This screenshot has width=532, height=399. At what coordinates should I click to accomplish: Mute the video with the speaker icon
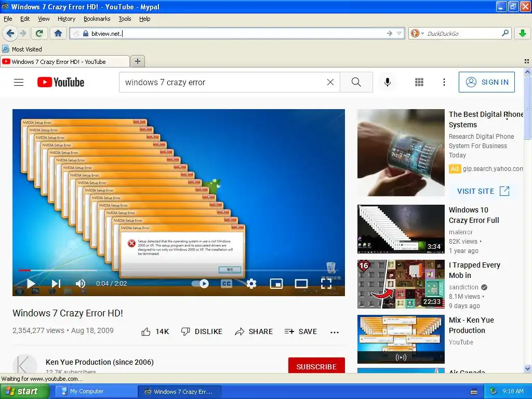81,284
